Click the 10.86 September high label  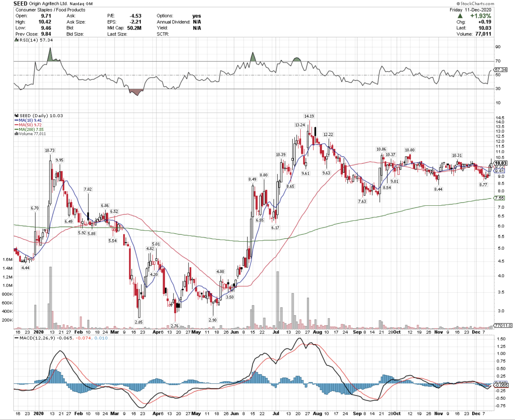[x=381, y=149]
